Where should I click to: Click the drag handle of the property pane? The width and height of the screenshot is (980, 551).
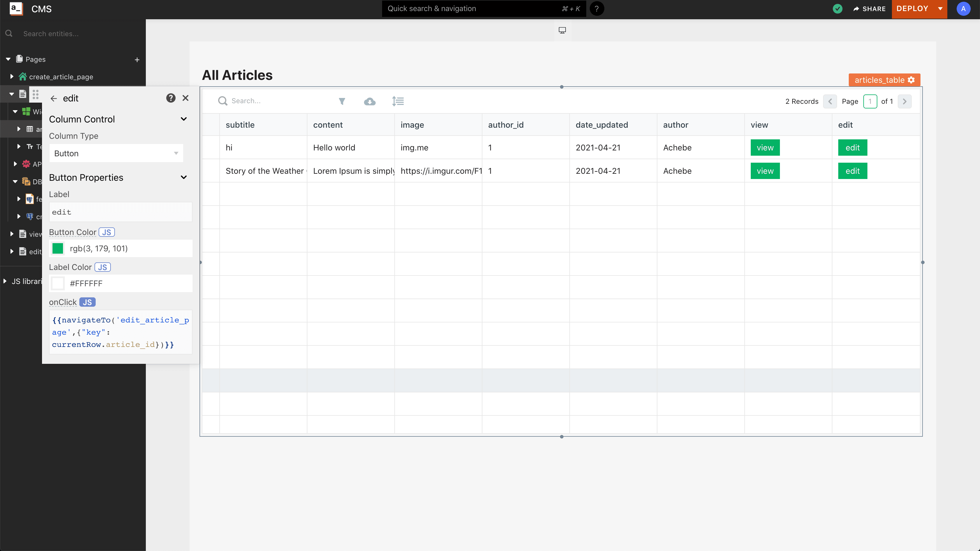pyautogui.click(x=35, y=94)
